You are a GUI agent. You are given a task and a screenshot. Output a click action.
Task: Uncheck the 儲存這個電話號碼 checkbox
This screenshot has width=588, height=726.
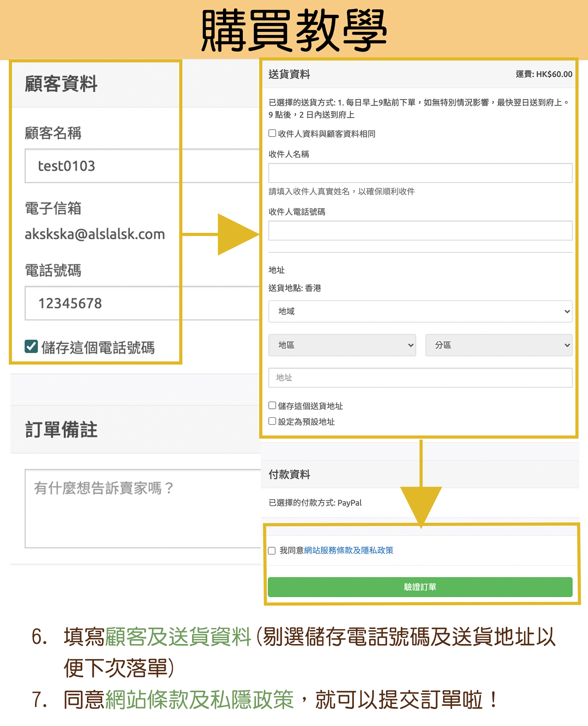(31, 347)
